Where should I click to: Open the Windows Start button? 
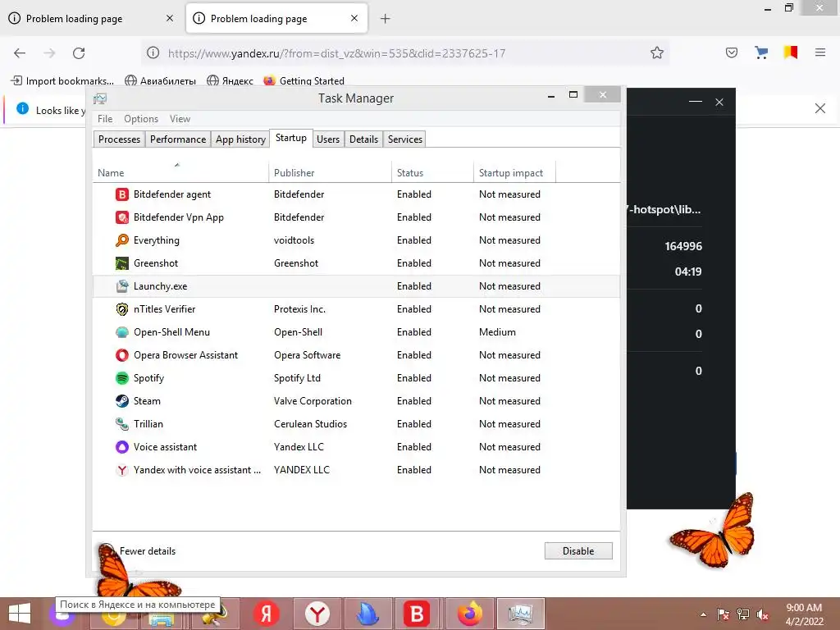click(x=20, y=614)
